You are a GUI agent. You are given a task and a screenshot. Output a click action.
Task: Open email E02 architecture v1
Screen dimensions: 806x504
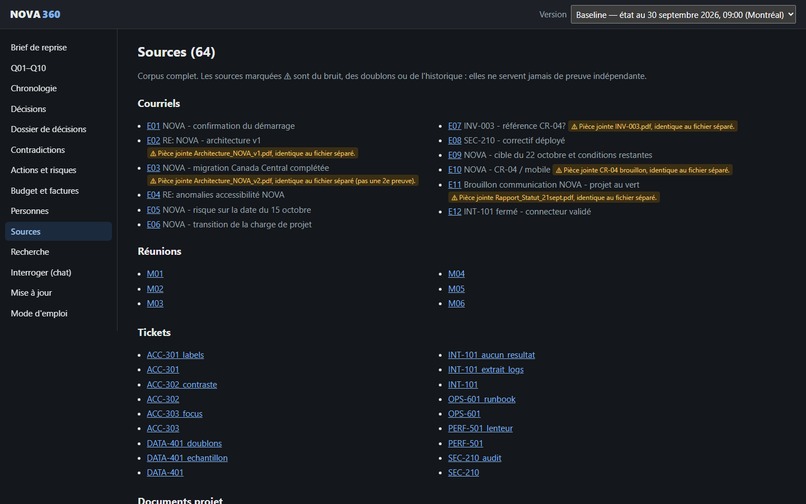click(153, 140)
